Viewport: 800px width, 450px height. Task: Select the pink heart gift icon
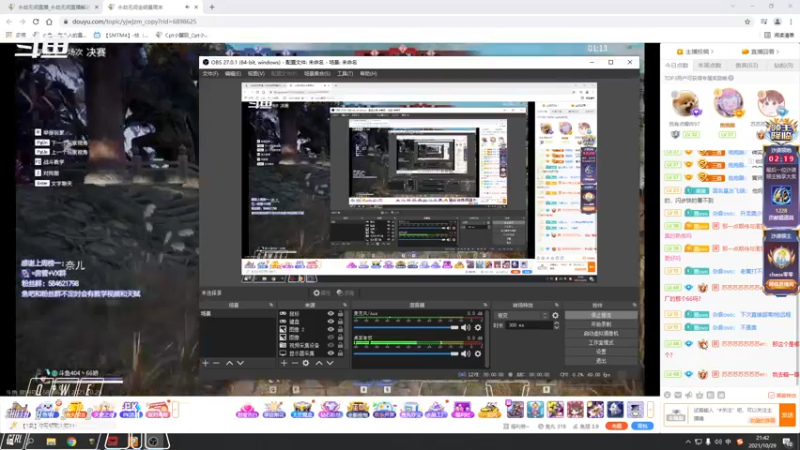pos(247,409)
